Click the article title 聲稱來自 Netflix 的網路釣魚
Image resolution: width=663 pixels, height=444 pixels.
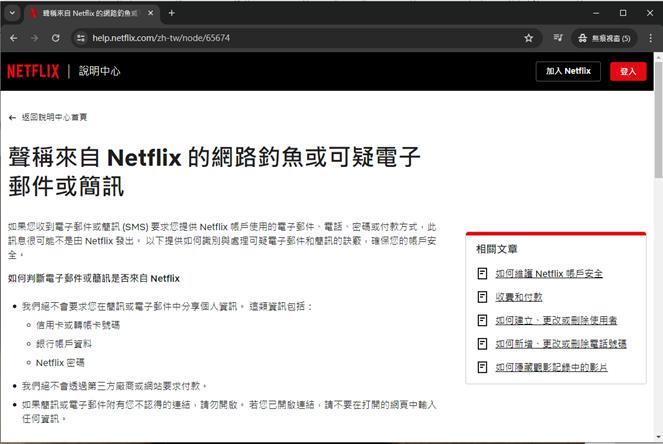[214, 171]
